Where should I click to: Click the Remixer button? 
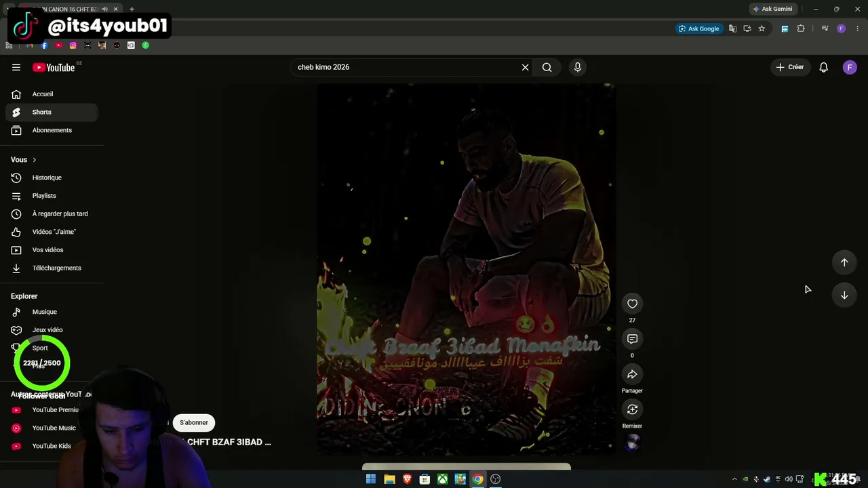pos(632,409)
